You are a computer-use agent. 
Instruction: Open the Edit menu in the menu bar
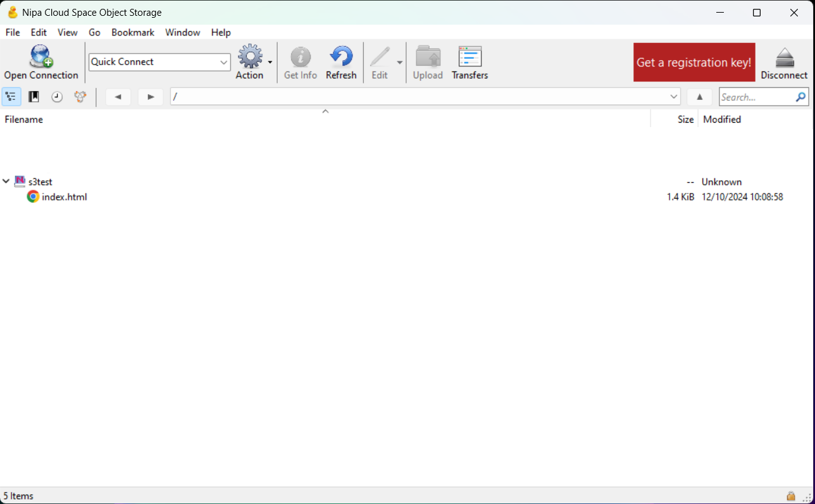[x=39, y=32]
